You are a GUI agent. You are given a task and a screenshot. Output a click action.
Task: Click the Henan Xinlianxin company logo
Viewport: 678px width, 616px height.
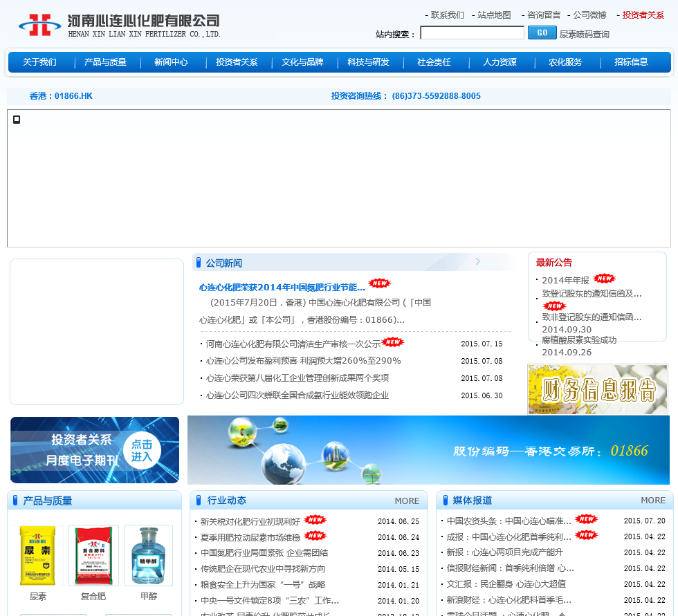(119, 25)
